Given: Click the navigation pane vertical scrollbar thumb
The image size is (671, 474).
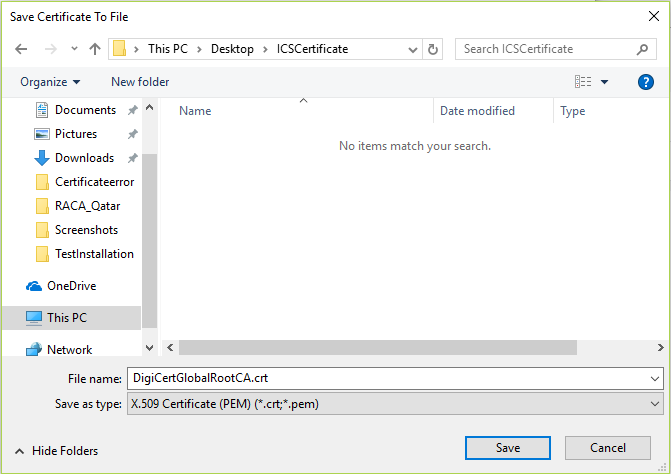Looking at the screenshot, I should 149,241.
